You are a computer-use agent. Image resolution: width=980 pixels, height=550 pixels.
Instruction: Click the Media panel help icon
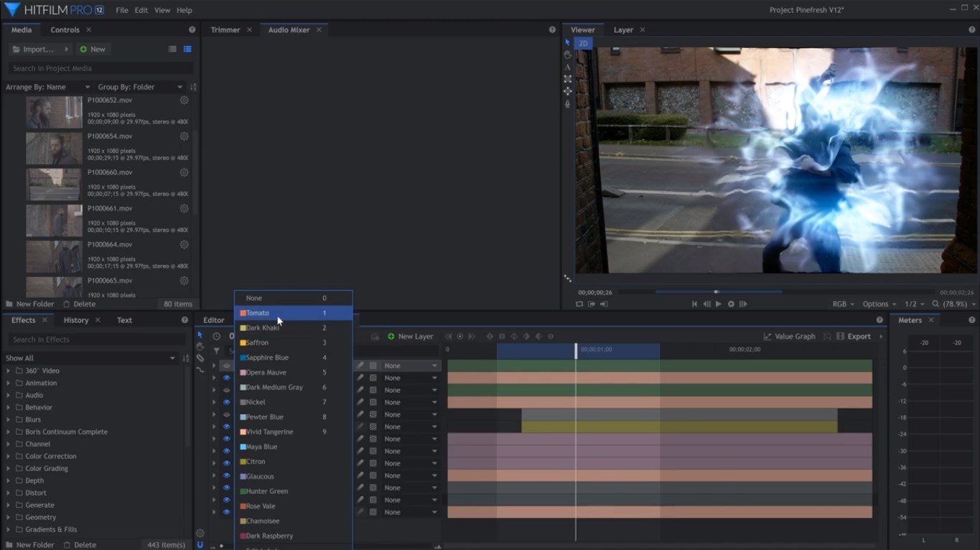click(192, 30)
